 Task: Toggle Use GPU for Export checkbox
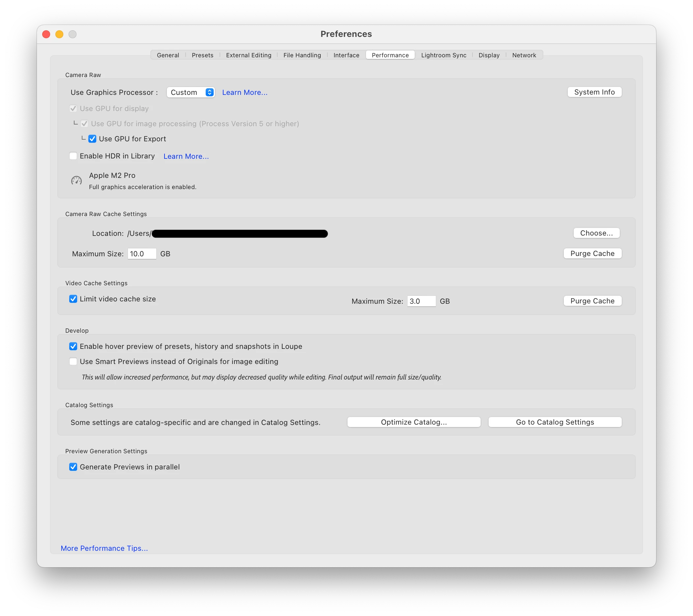92,139
